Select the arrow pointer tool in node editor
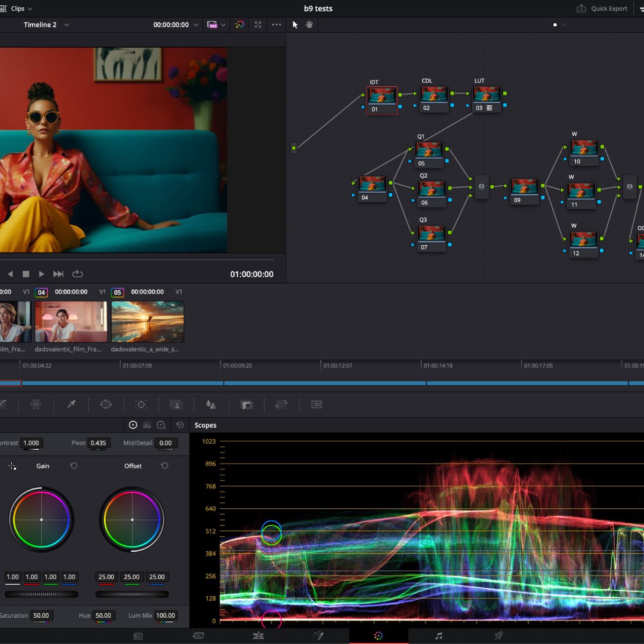The width and height of the screenshot is (644, 644). point(295,25)
